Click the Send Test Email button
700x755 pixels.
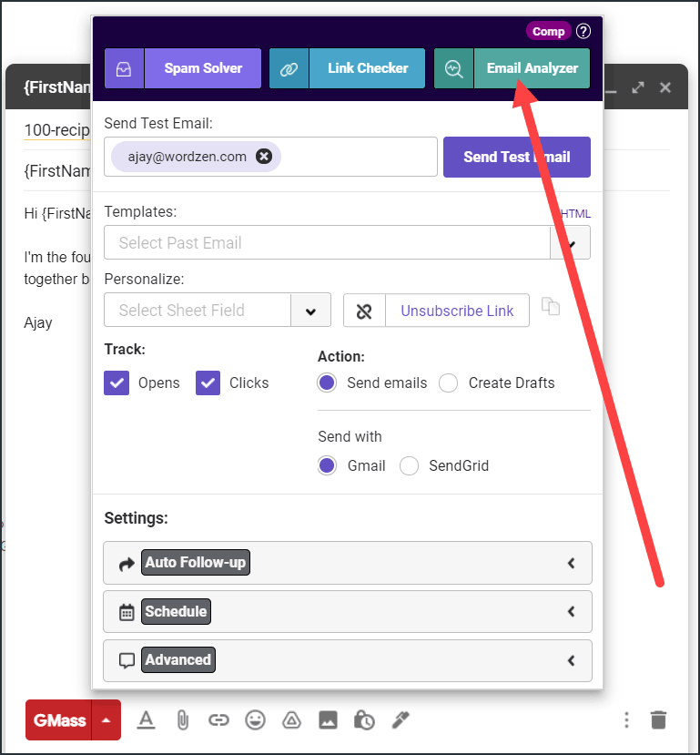(x=517, y=157)
